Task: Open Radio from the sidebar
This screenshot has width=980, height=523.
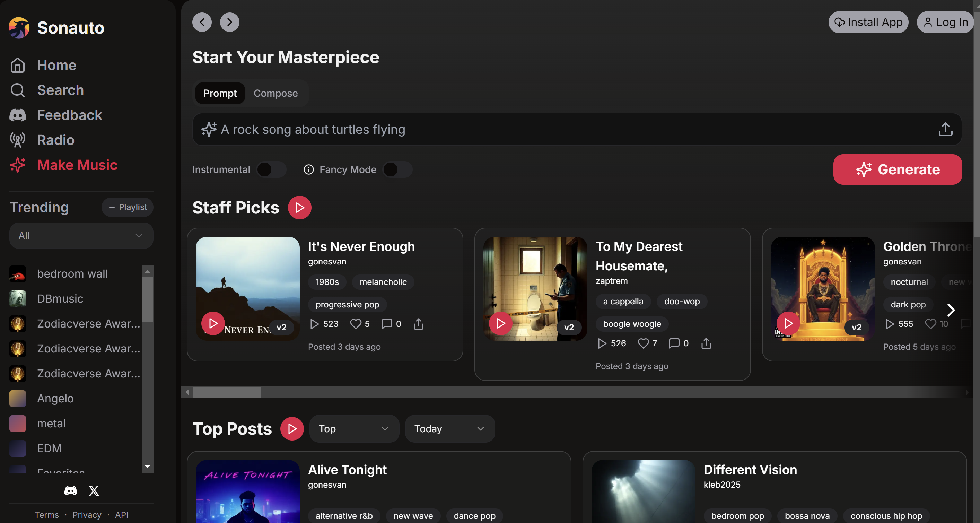Action: [55, 140]
